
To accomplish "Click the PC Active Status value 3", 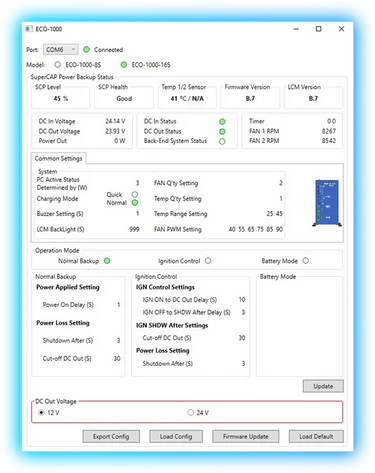I will pyautogui.click(x=137, y=183).
